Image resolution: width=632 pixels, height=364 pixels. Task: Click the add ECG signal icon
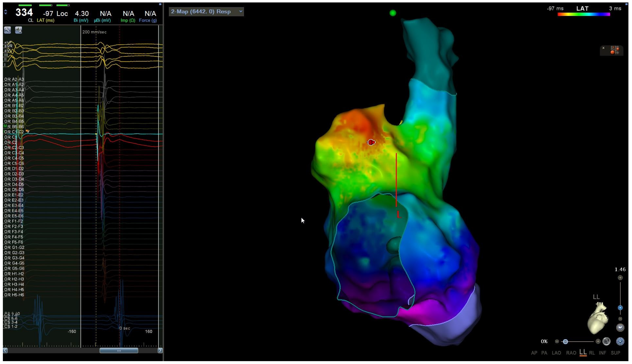(18, 30)
